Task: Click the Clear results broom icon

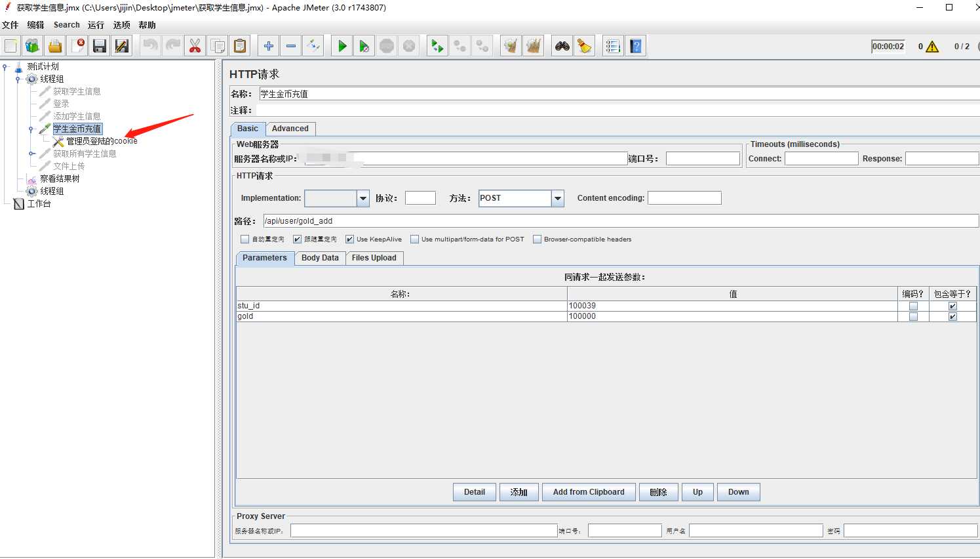Action: pyautogui.click(x=511, y=46)
